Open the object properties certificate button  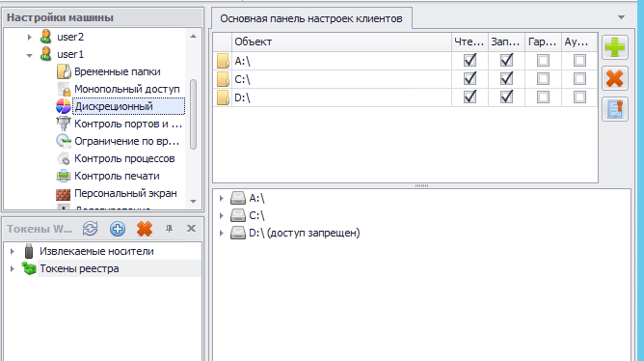(615, 109)
